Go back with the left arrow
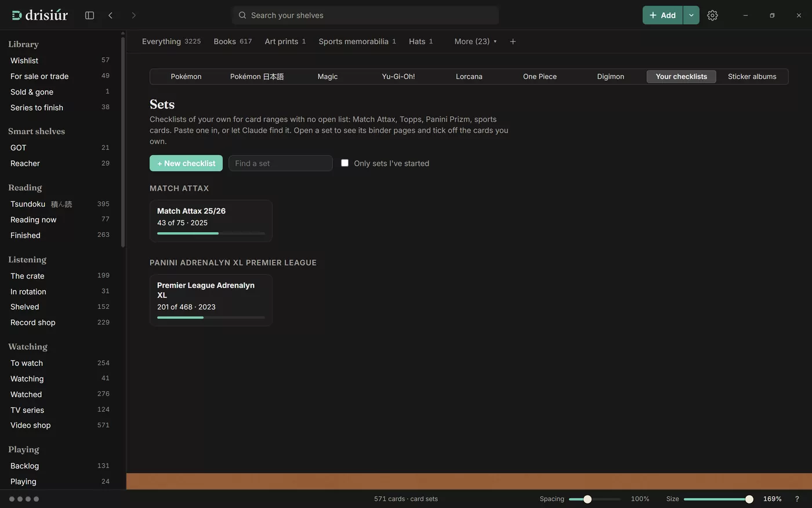 pyautogui.click(x=110, y=15)
